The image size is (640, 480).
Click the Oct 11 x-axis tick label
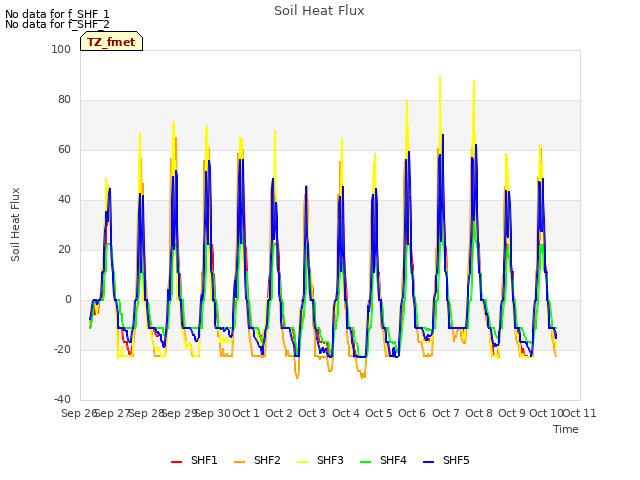coord(580,413)
